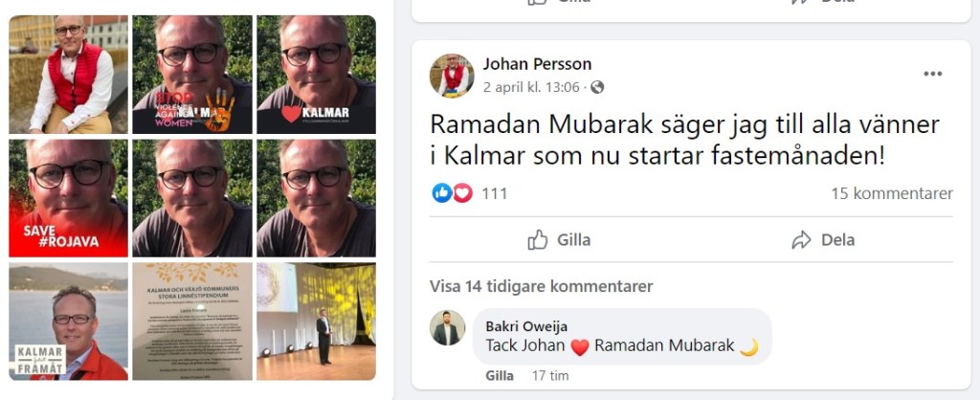Expand Visa 14 tidigare kommentarer
980x400 pixels.
click(x=542, y=287)
